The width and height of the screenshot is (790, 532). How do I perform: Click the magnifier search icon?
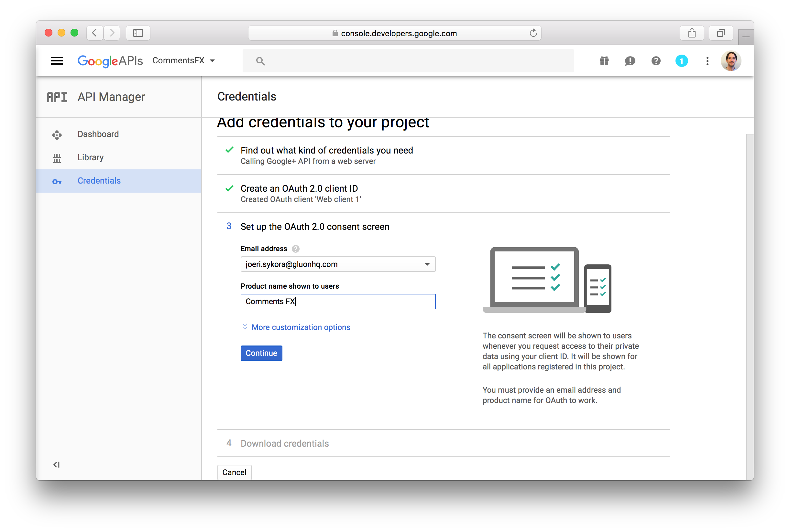tap(260, 61)
